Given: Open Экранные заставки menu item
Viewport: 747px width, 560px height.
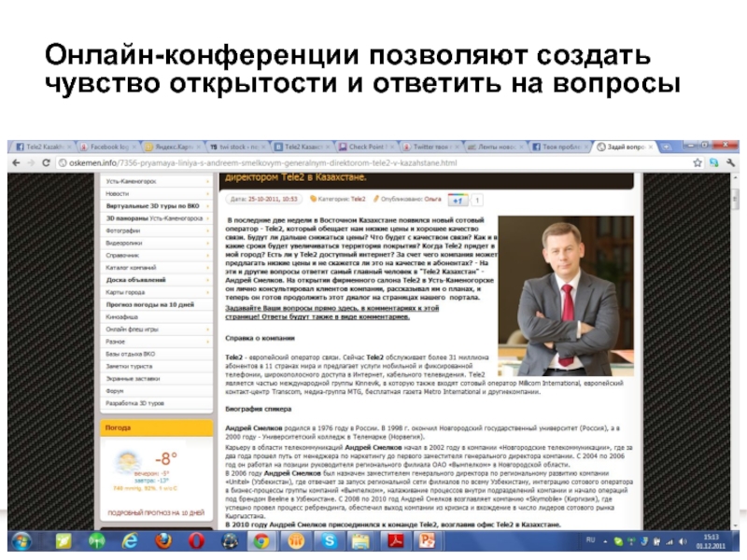Looking at the screenshot, I should click(x=156, y=379).
